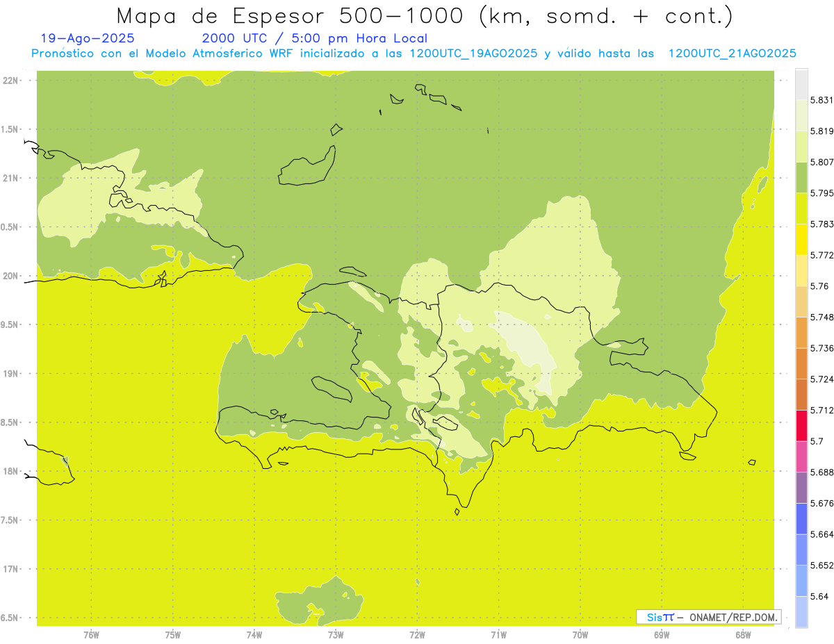Click the date label "19-Ago-2025"
Screen dimensions: 834x644
88,39
